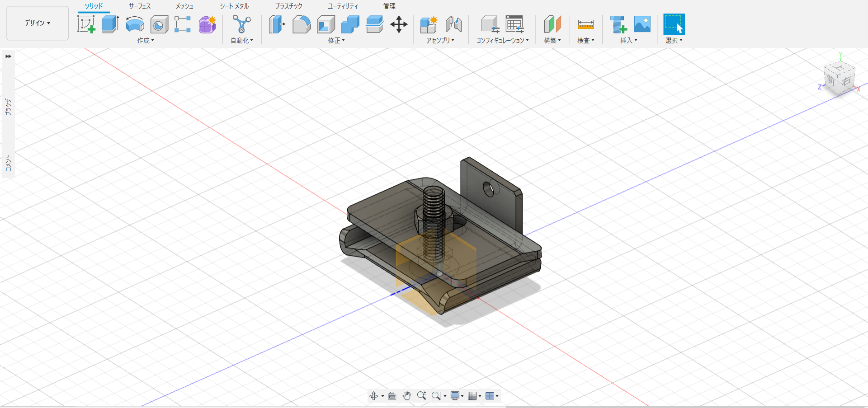Click the Joint tool icon
Image resolution: width=868 pixels, height=408 pixels.
[x=453, y=24]
